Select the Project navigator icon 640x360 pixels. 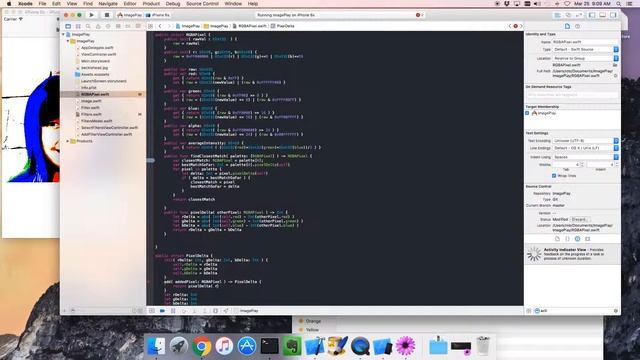(x=68, y=26)
